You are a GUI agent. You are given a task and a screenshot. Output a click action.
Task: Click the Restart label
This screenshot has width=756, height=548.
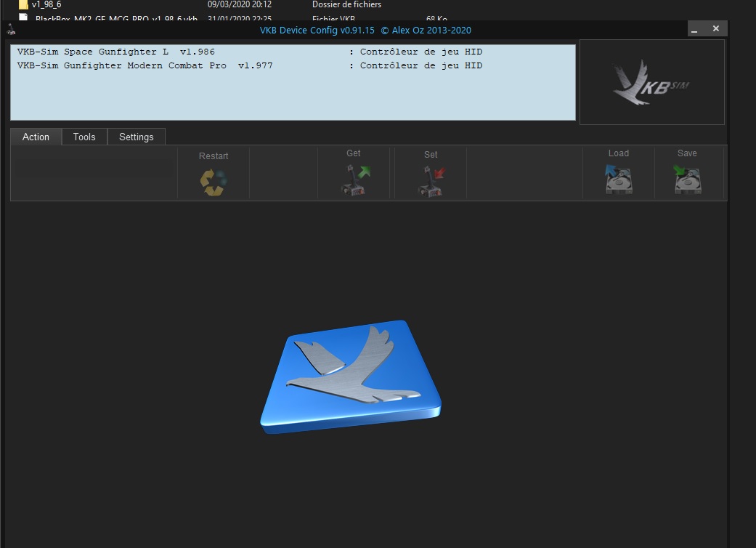214,156
